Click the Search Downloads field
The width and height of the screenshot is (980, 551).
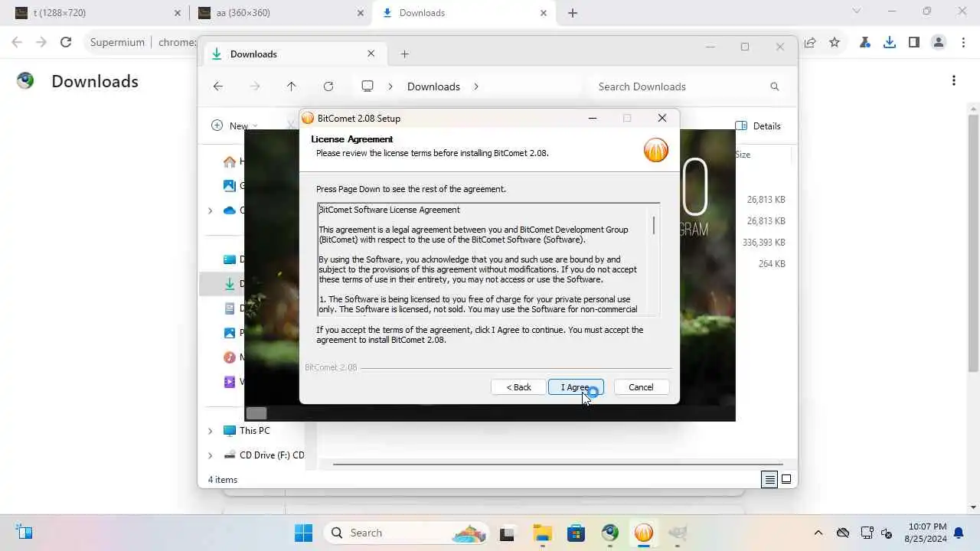[689, 86]
